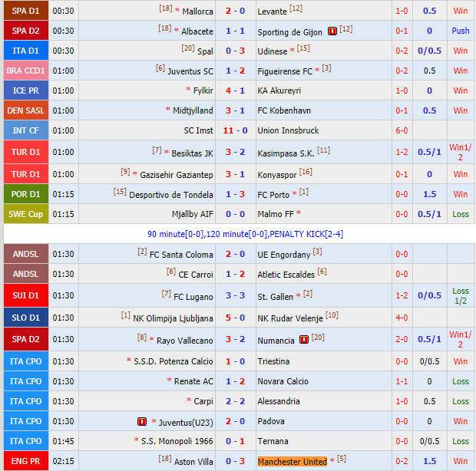Click the 5 - 0 Olimpija Ljubljana score
The height and width of the screenshot is (471, 476).
pos(235,318)
